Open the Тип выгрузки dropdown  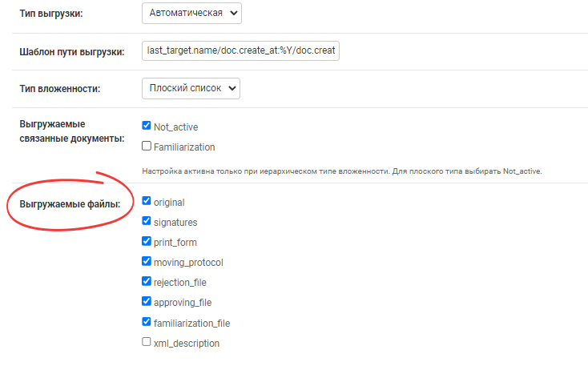191,13
